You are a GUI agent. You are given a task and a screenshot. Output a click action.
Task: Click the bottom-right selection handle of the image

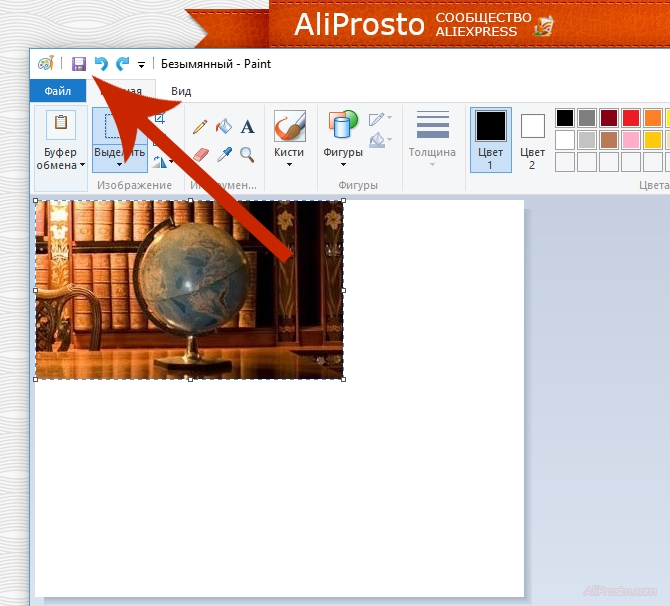[x=344, y=379]
